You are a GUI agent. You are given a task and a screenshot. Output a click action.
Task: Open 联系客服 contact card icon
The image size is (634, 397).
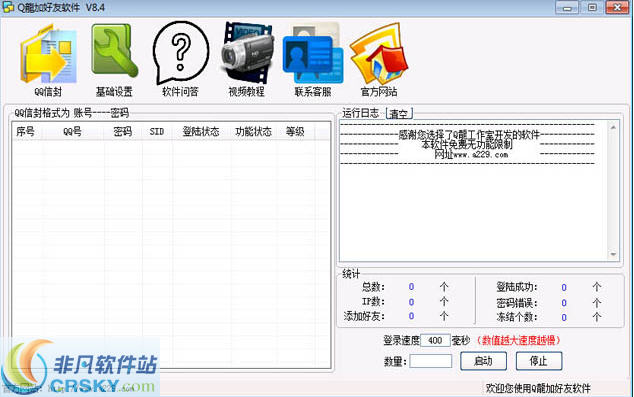313,53
